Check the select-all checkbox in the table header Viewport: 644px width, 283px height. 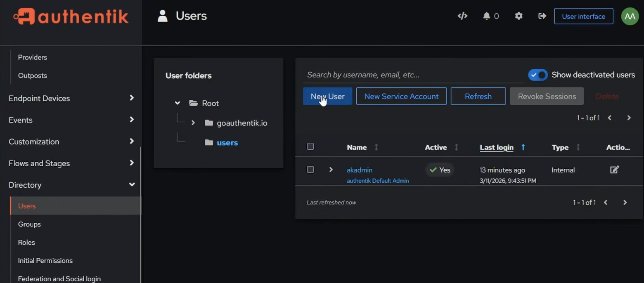point(310,146)
